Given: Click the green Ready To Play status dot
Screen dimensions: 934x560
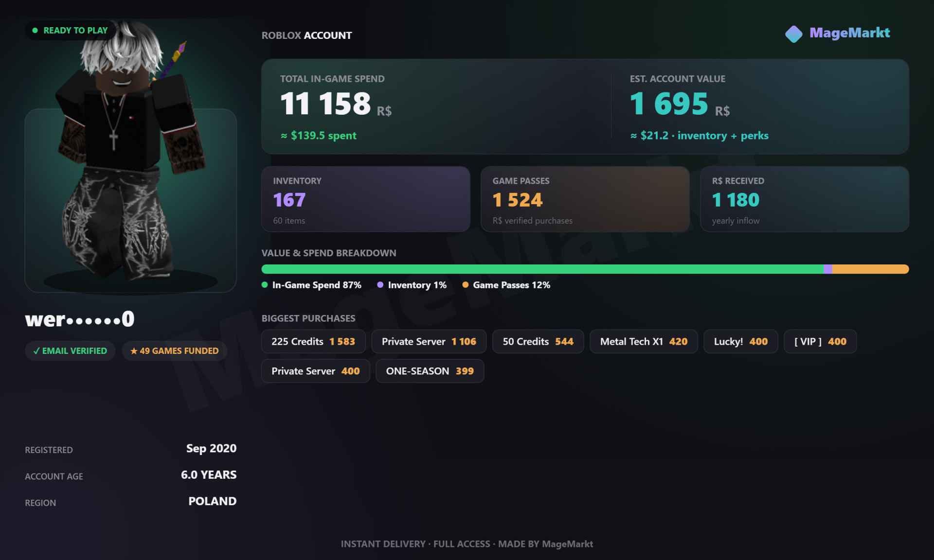Looking at the screenshot, I should tap(35, 30).
